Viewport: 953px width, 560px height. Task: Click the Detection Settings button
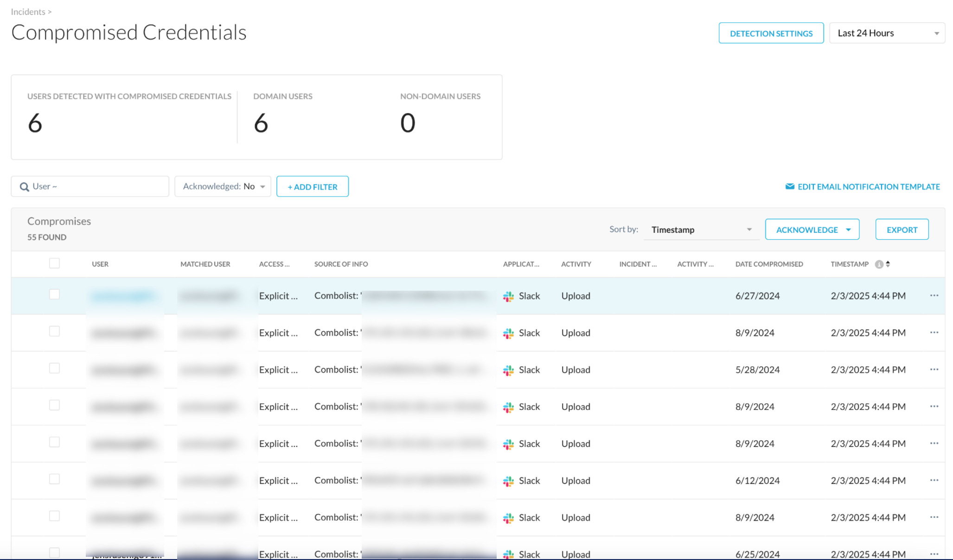click(x=771, y=33)
